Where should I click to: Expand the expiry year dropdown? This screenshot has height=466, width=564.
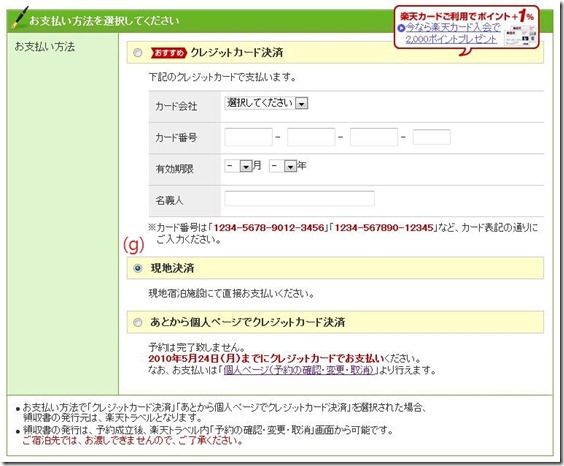[282, 166]
